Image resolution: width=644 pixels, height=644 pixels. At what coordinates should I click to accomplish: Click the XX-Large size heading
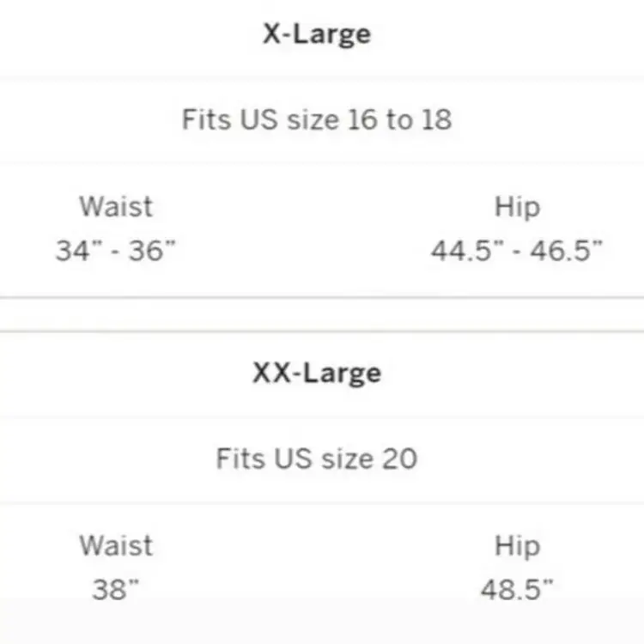click(x=317, y=374)
